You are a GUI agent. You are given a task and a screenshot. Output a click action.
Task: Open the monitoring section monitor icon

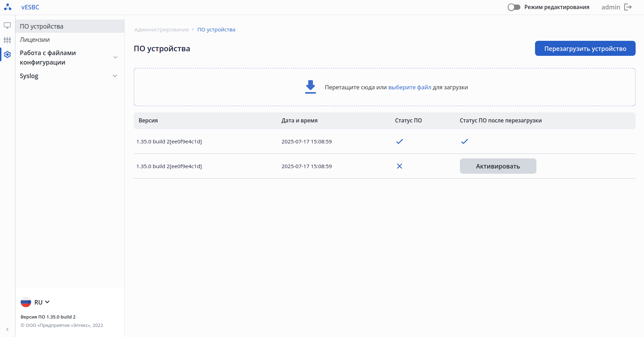(x=7, y=25)
